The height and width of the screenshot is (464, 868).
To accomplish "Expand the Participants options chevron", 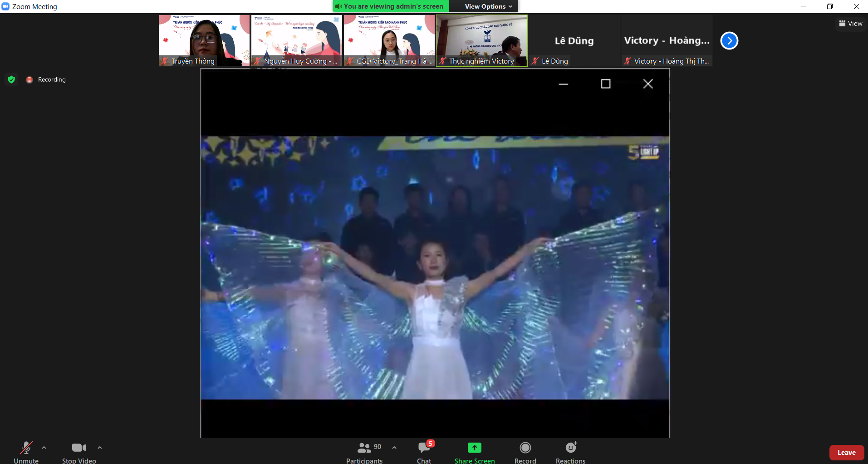I will click(x=393, y=447).
